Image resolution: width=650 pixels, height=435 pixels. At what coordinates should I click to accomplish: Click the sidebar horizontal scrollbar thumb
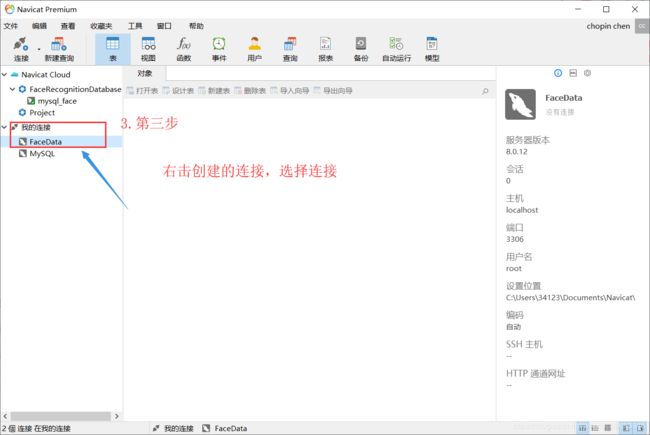(61, 416)
